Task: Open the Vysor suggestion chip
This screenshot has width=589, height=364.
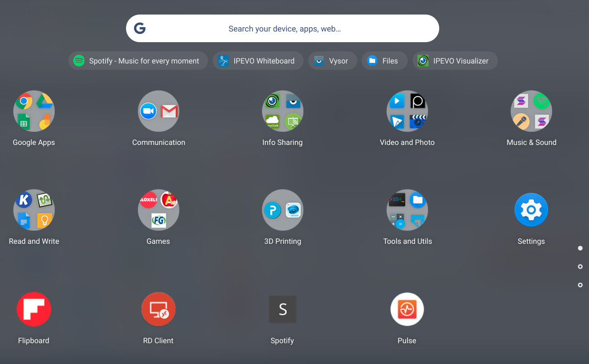Action: (333, 61)
